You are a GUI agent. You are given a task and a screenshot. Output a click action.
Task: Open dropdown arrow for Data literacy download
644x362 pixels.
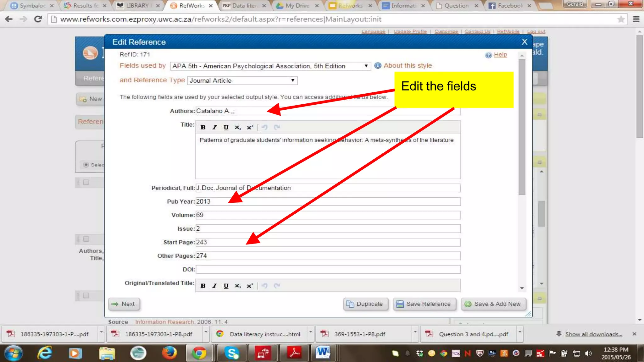(x=310, y=332)
